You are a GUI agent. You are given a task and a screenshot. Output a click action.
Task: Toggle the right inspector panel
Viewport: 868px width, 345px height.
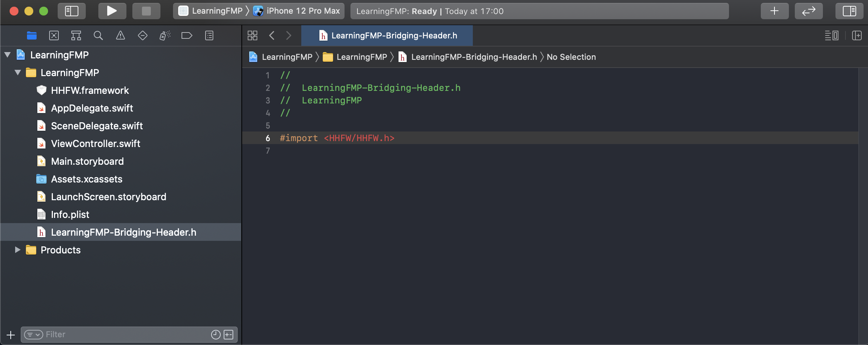[850, 11]
